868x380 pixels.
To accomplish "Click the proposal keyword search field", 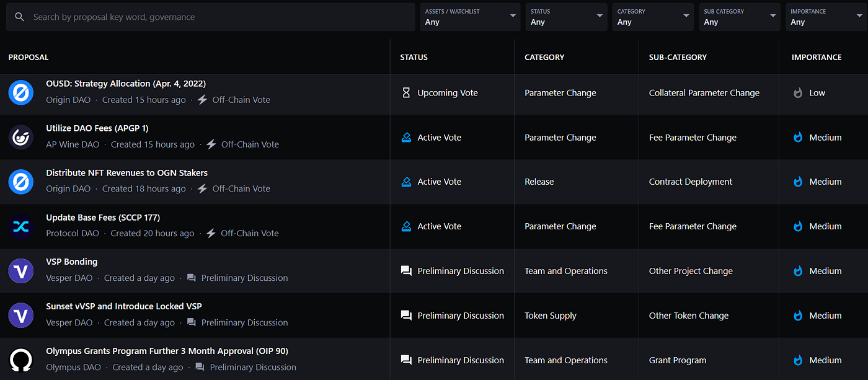I will 211,17.
